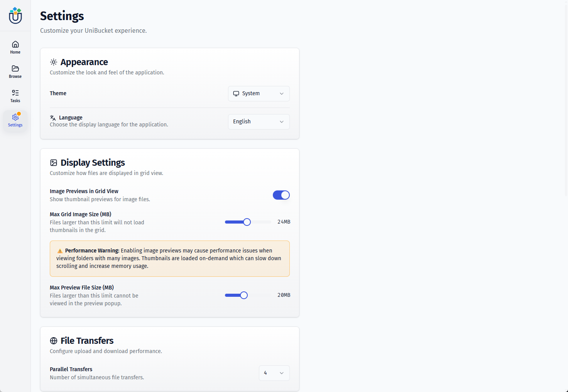Toggle Image Previews in Grid View
This screenshot has width=568, height=392.
click(281, 195)
